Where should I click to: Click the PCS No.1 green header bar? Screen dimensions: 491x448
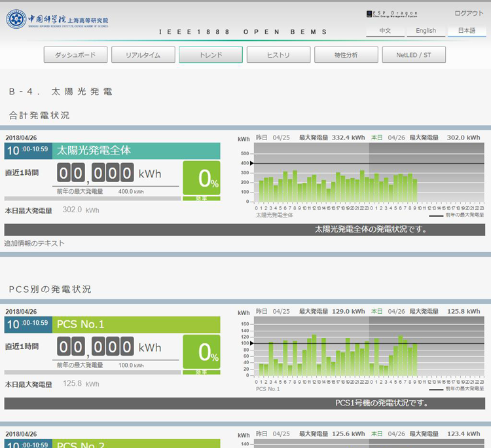click(x=136, y=325)
